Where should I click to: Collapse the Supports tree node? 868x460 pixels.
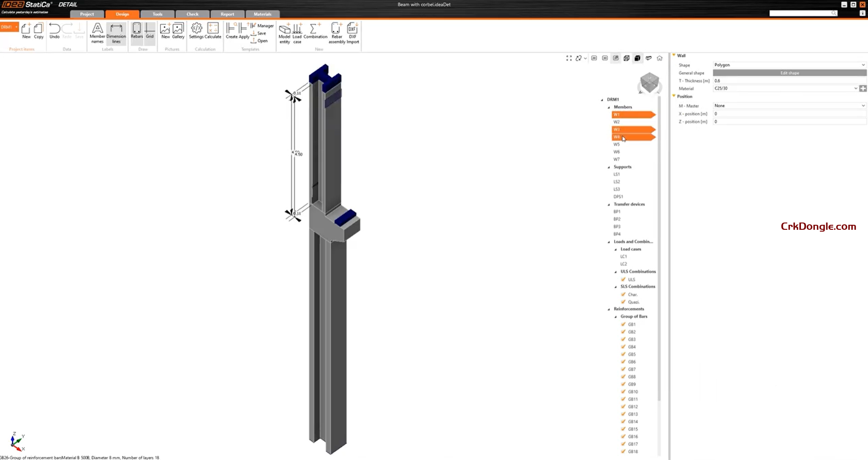[x=609, y=167]
